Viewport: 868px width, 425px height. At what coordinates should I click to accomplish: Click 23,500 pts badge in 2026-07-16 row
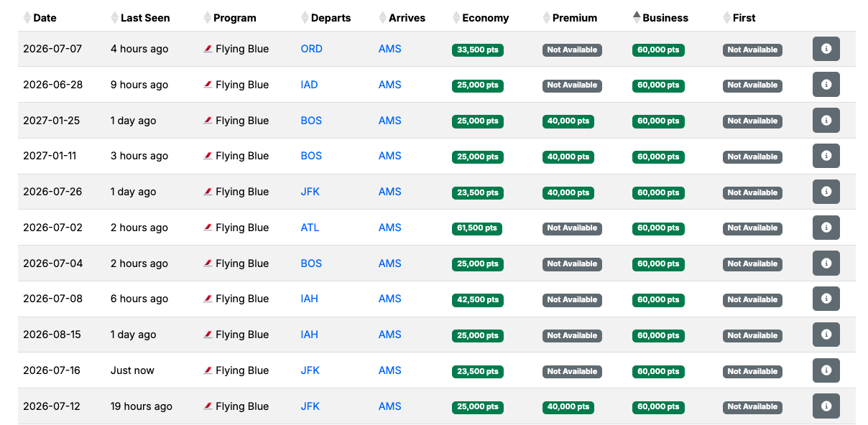point(478,371)
